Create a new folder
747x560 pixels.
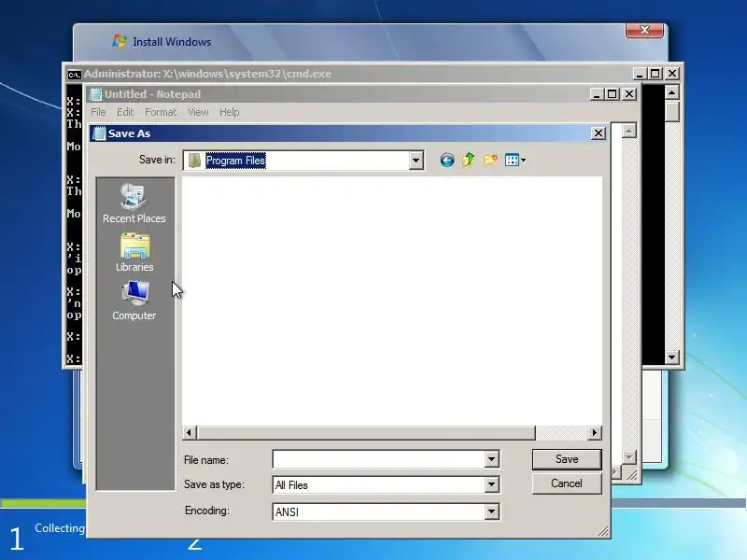[489, 160]
